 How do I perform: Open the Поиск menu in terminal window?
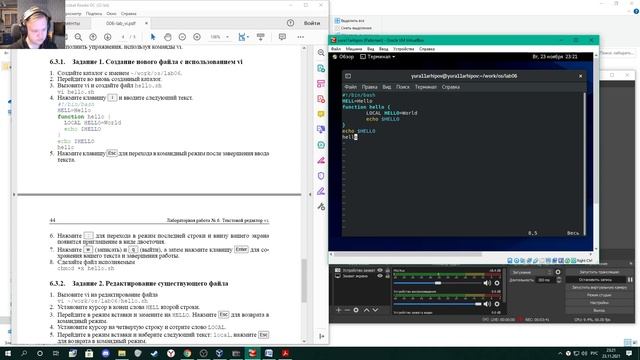tap(402, 87)
